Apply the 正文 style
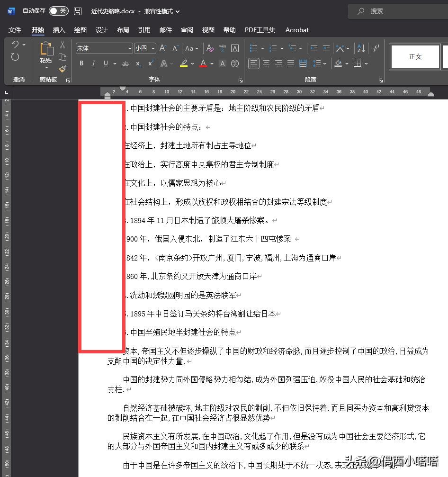 pos(415,57)
